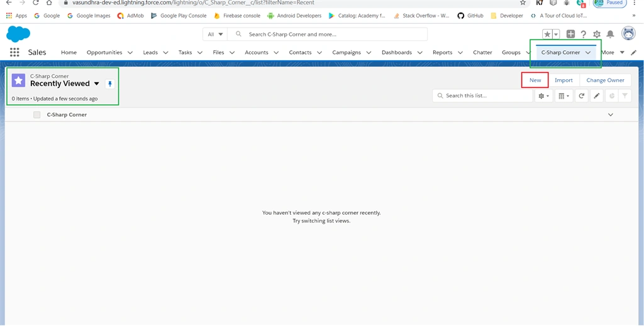Image resolution: width=644 pixels, height=326 pixels.
Task: Open the Favorites list dropdown arrow
Action: (556, 35)
